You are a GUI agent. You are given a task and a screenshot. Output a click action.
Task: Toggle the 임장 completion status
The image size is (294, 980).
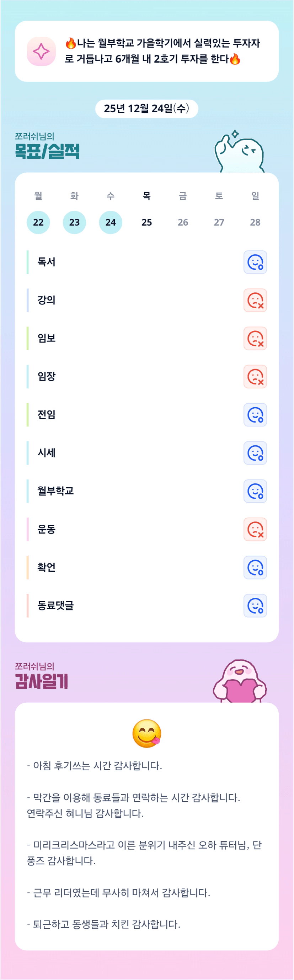255,377
